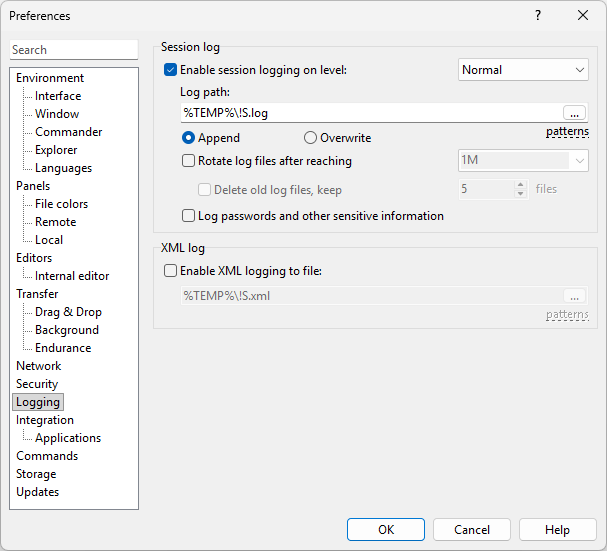
Task: Open the session log patterns link
Action: tap(567, 132)
